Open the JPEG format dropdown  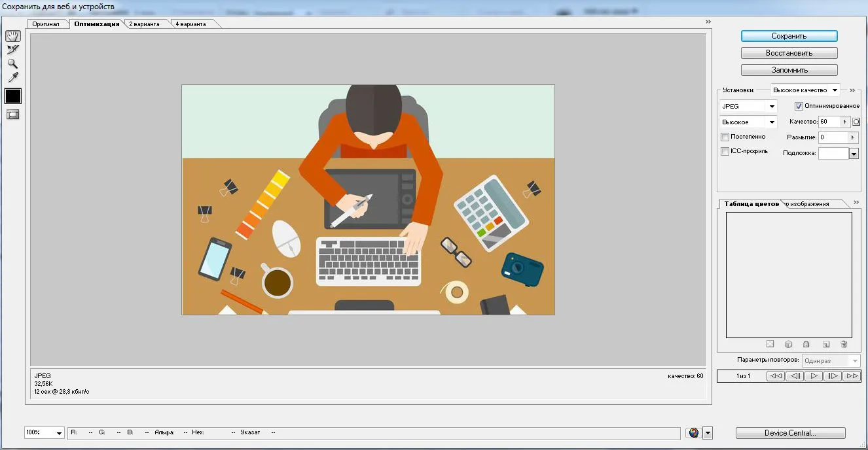748,106
